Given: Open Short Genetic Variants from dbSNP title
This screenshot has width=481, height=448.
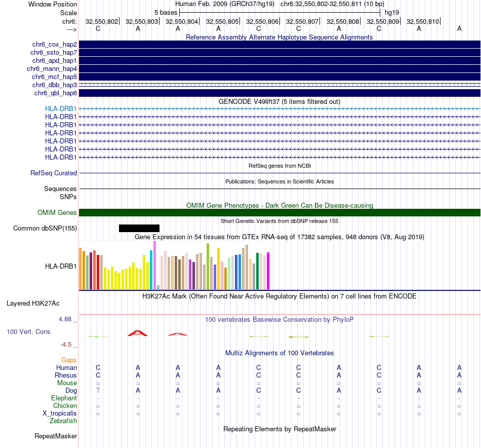Looking at the screenshot, I should point(279,221).
